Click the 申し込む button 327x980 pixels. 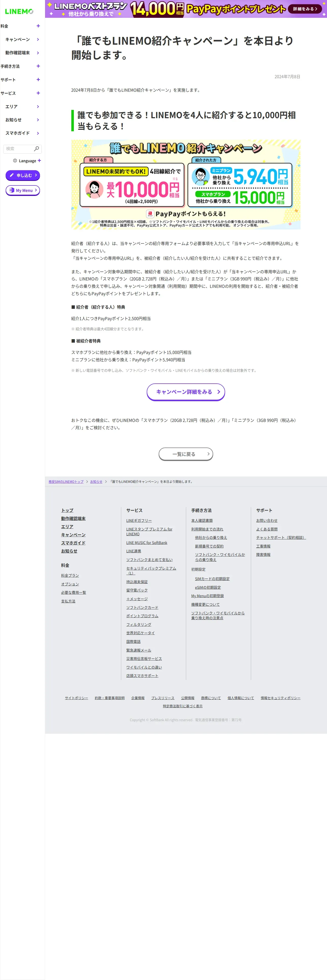[23, 175]
